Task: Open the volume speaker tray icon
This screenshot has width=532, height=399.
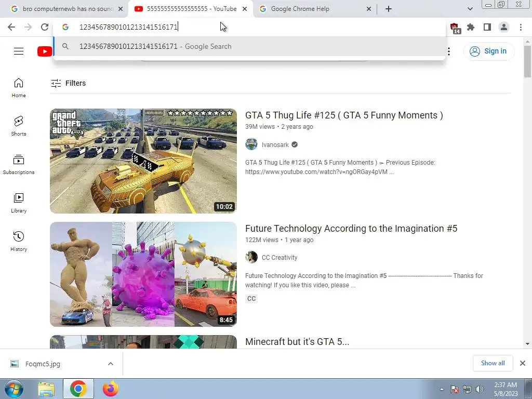Action: tap(480, 390)
